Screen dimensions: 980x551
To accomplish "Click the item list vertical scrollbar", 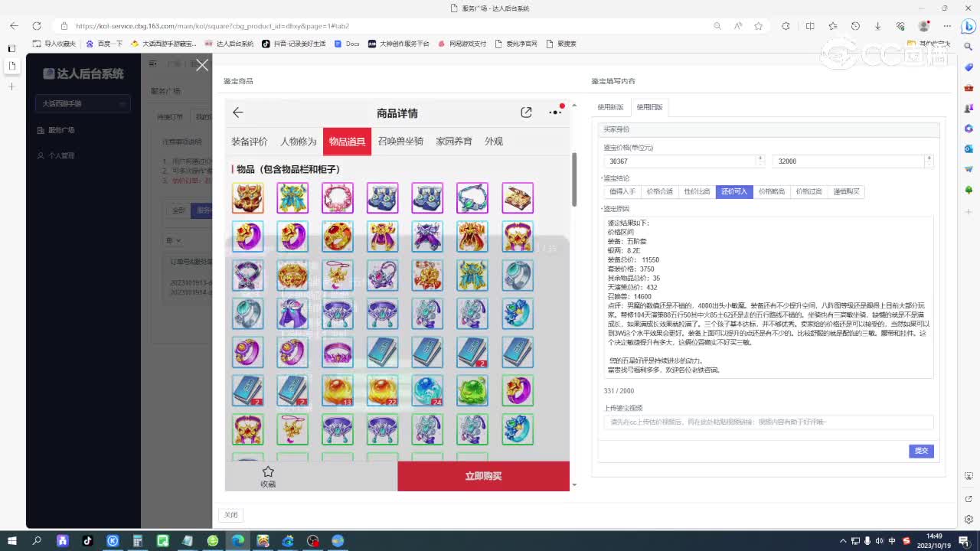I will [x=574, y=180].
